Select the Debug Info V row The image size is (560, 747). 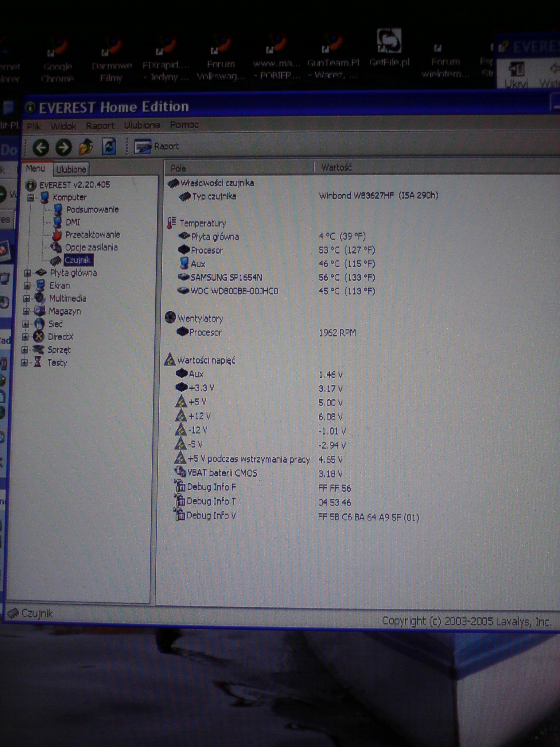point(296,516)
